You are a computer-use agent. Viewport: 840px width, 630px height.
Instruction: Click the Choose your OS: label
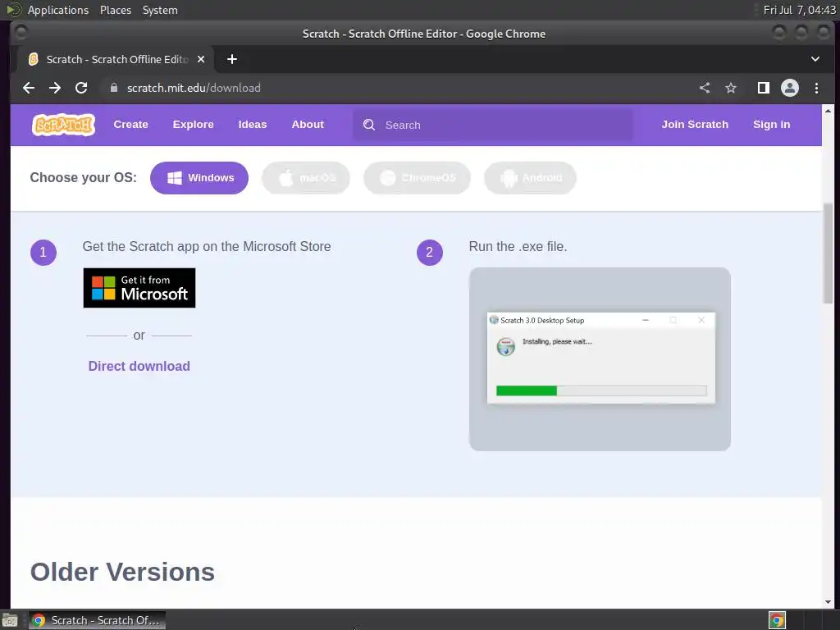pyautogui.click(x=84, y=177)
